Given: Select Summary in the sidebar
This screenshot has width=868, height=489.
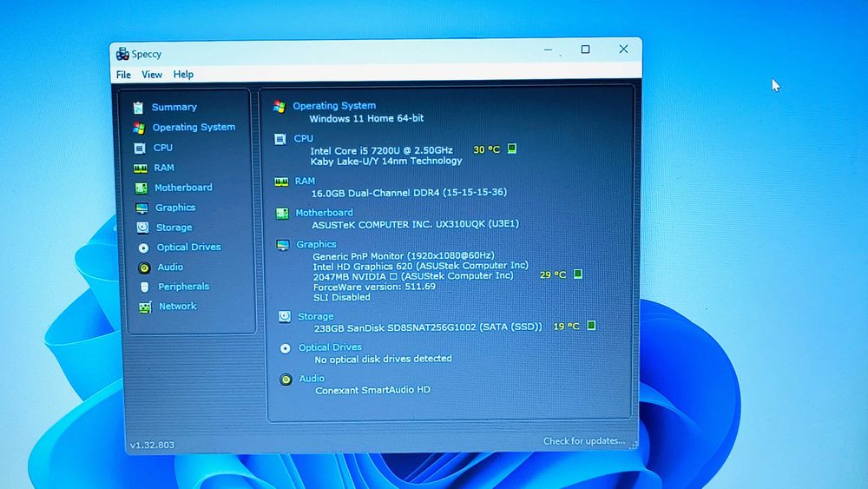Looking at the screenshot, I should 174,107.
